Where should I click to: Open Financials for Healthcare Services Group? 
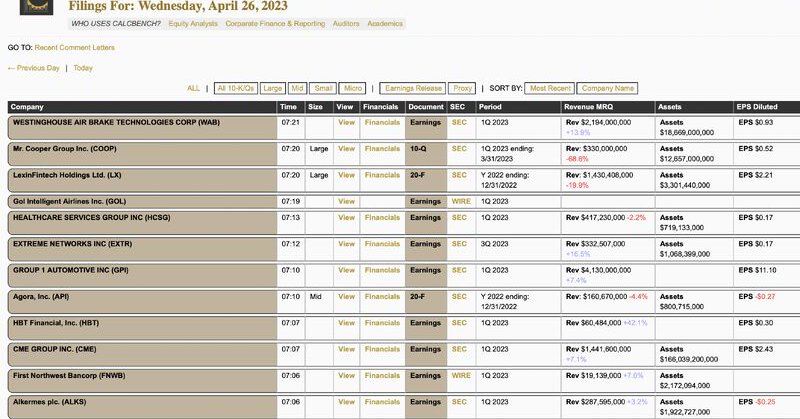382,217
